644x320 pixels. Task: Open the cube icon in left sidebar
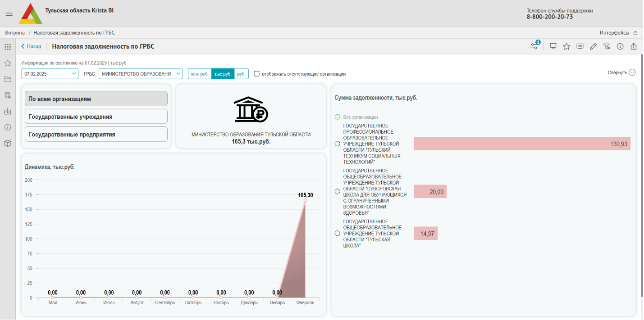coord(7,143)
